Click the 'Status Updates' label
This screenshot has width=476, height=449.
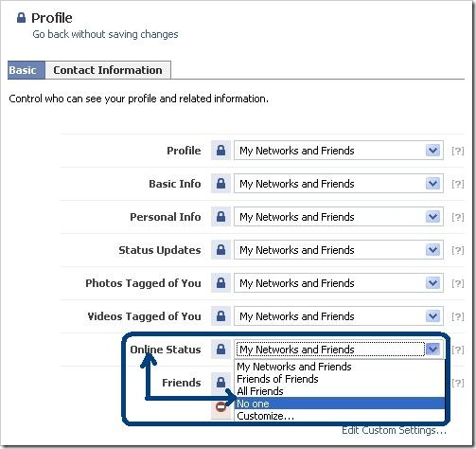(x=160, y=250)
